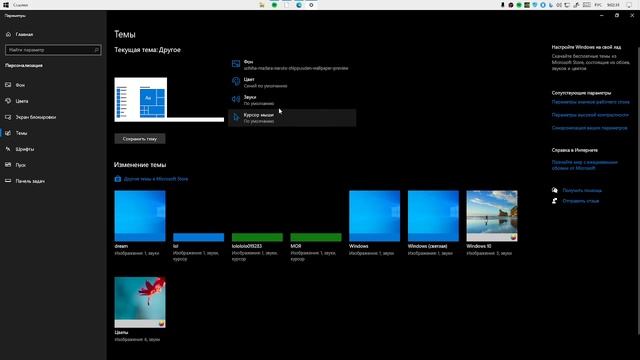Click the Цвет palette icon
This screenshot has height=360, width=640.
coord(236,81)
